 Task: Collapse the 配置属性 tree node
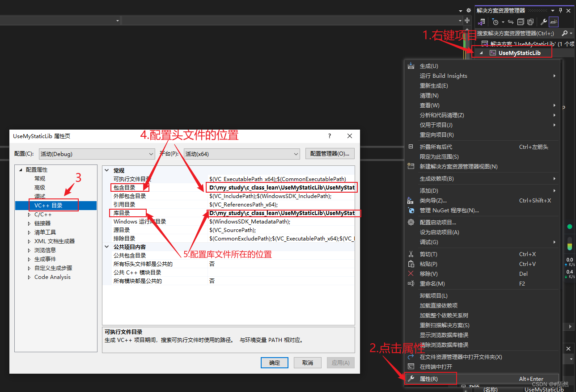(x=20, y=170)
